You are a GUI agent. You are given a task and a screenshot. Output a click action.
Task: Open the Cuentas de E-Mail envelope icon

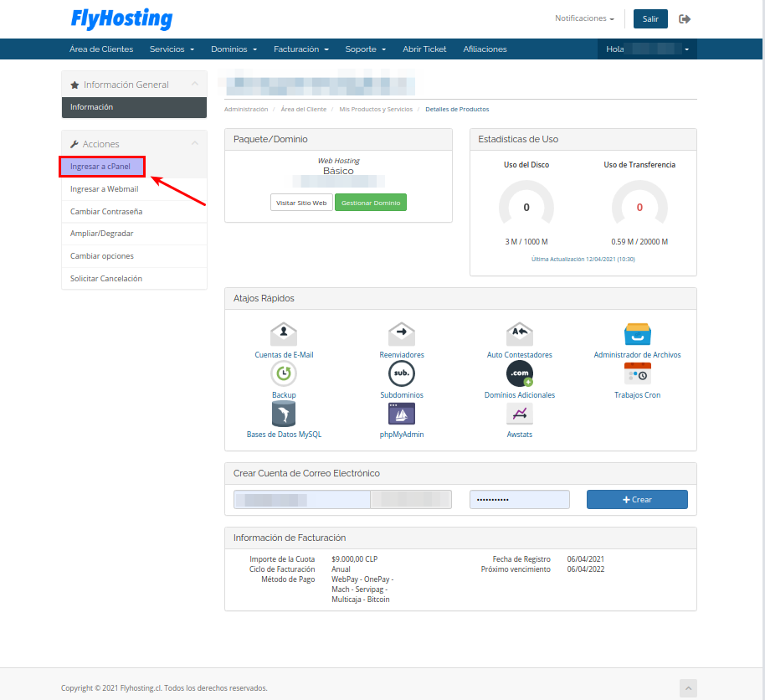pos(284,334)
